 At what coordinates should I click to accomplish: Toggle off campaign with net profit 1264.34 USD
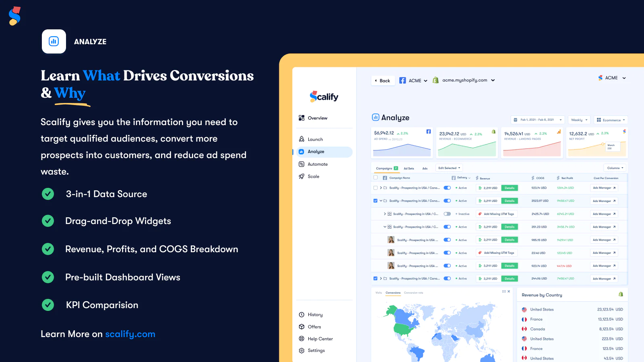(x=447, y=188)
